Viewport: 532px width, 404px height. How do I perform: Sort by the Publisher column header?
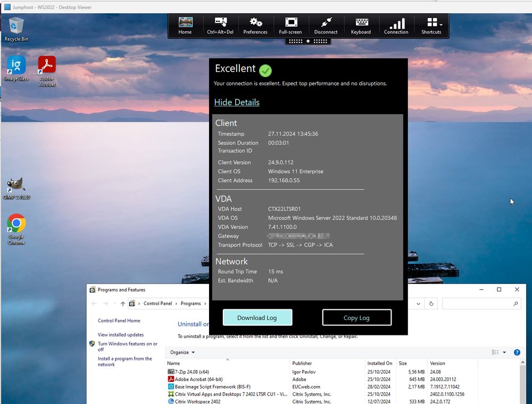tap(327, 363)
